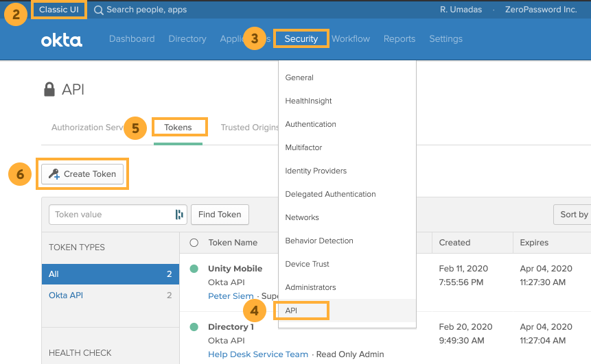
Task: Click green status dot for Unity Mobile
Action: pyautogui.click(x=194, y=269)
